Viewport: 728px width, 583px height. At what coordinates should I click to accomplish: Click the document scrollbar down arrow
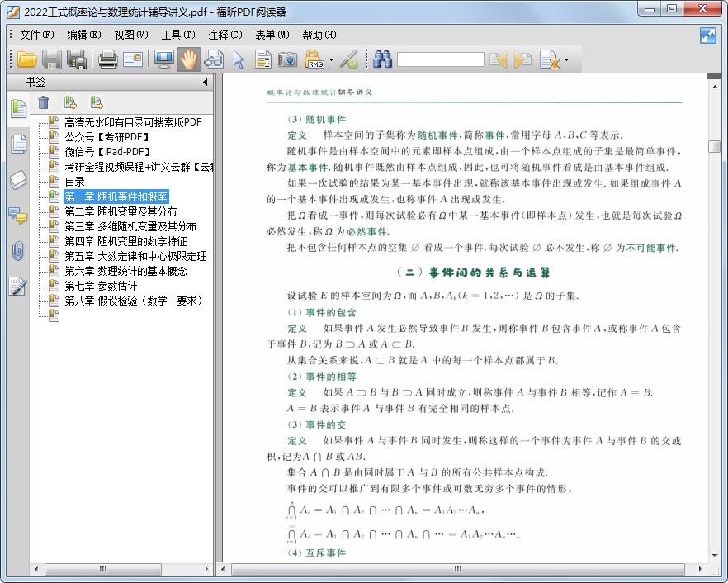pos(715,556)
